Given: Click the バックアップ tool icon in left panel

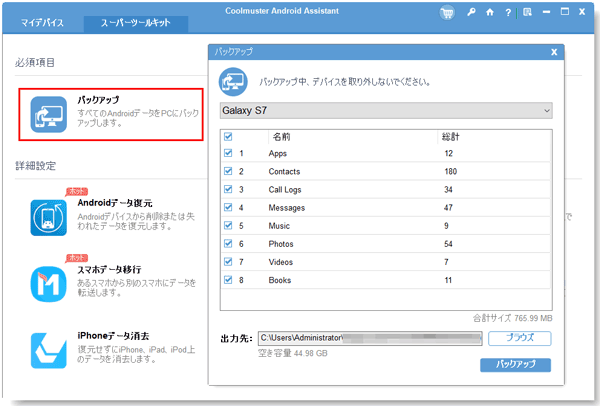Looking at the screenshot, I should pyautogui.click(x=49, y=114).
